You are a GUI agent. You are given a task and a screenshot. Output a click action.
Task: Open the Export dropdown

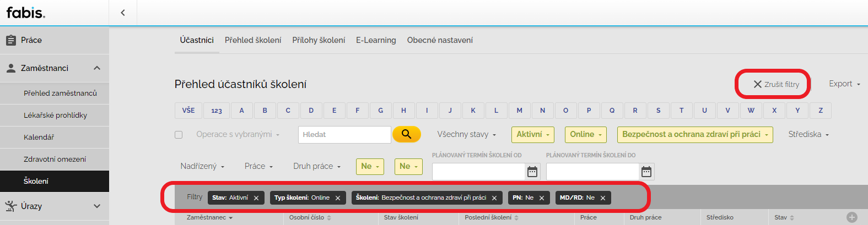tap(844, 84)
